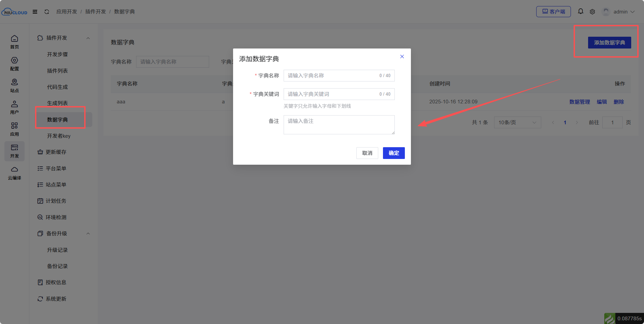Screen dimensions: 644x324
Task: Click the notification bell icon
Action: [580, 11]
